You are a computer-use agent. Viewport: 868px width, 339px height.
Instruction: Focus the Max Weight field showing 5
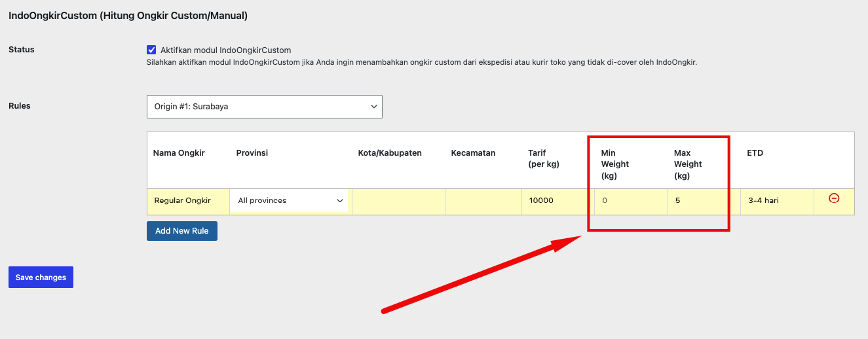pyautogui.click(x=704, y=201)
